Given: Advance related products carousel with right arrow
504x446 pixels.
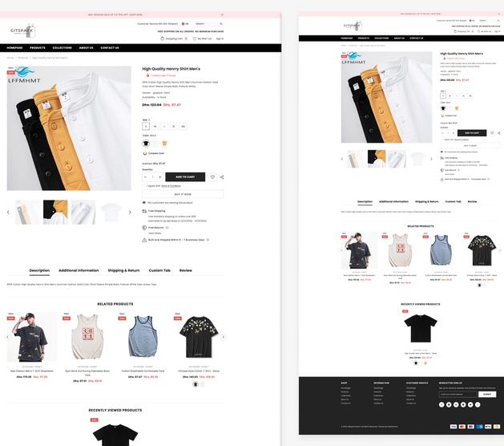Looking at the screenshot, I should (x=223, y=337).
